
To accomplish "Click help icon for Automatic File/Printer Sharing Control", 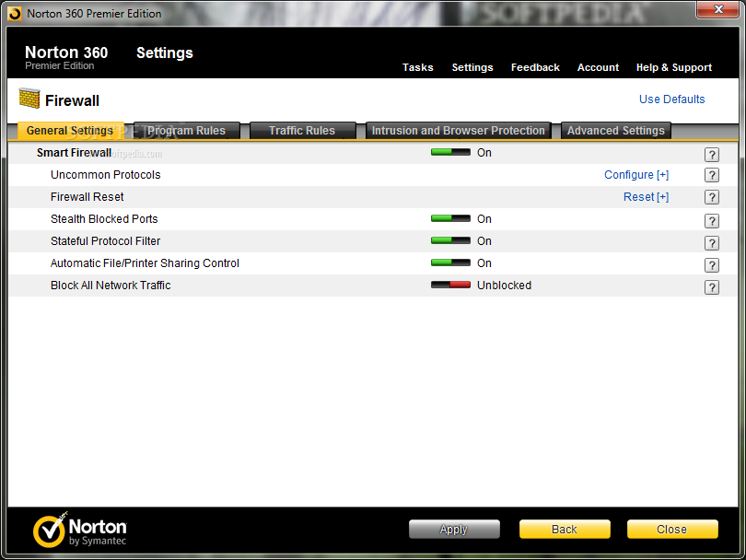I will click(x=711, y=265).
